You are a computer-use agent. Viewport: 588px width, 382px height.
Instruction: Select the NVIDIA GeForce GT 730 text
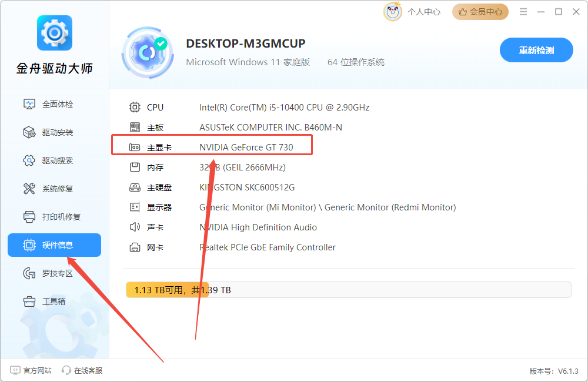coord(246,148)
